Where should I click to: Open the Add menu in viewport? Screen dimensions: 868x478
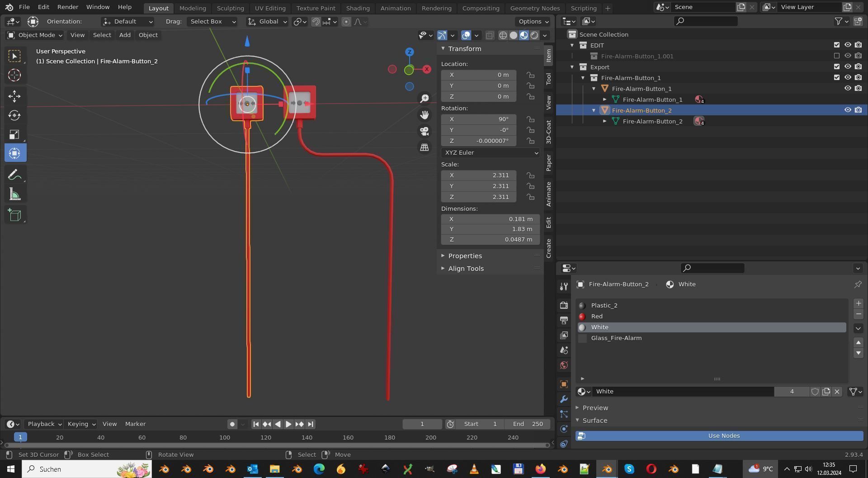[125, 35]
